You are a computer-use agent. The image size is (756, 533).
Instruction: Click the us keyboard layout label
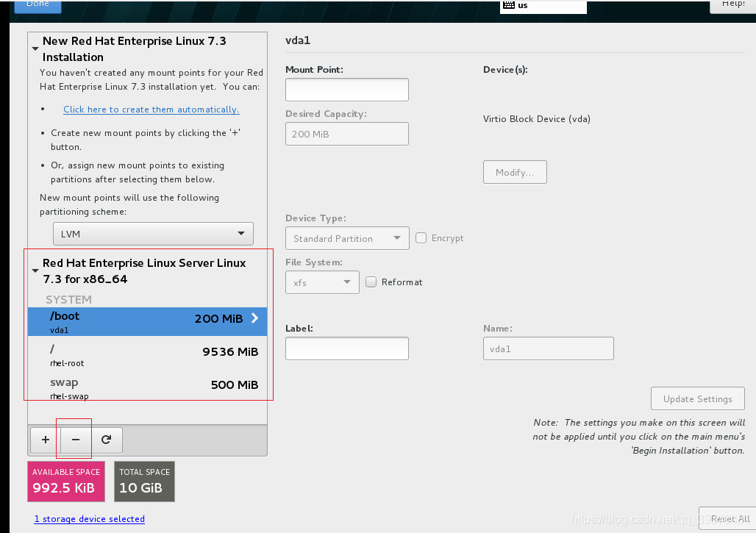coord(523,5)
